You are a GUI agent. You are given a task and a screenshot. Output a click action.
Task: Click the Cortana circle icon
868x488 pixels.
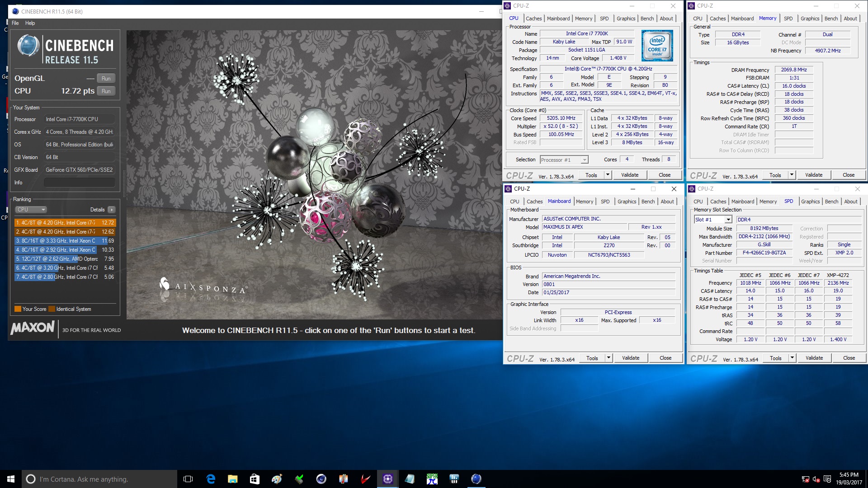click(31, 479)
